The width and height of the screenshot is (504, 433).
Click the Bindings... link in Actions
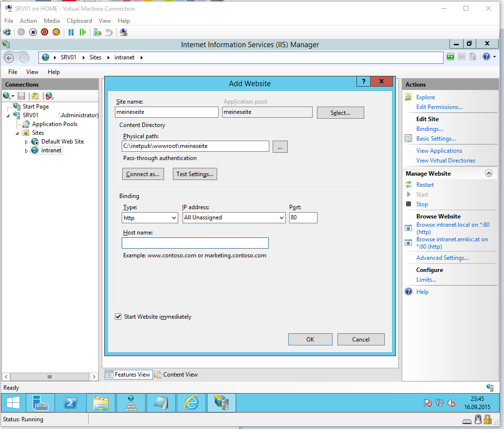pos(429,129)
